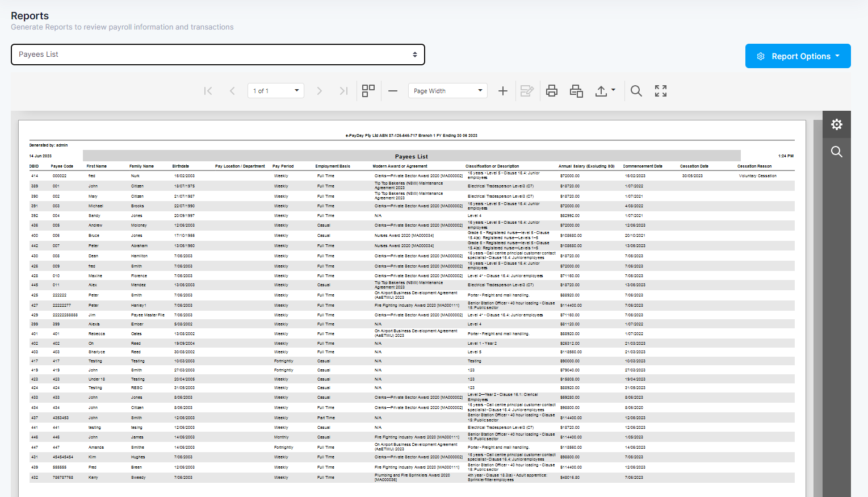Select the 'Pay Period' column header
Viewport: 868px width, 497px height.
point(283,166)
